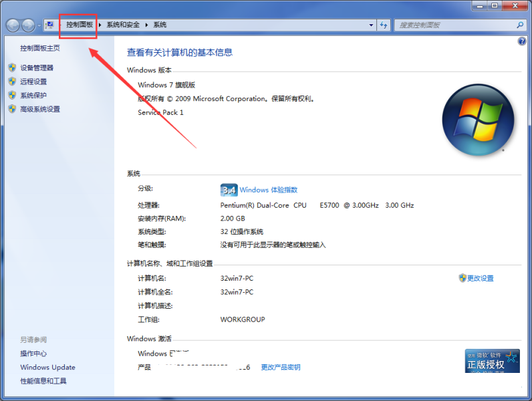Select the WORKGROUP value
This screenshot has width=532, height=401.
(x=243, y=319)
